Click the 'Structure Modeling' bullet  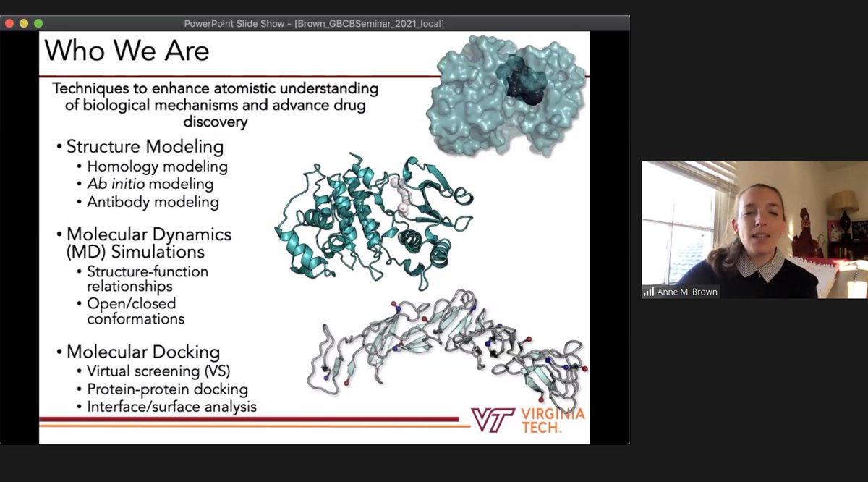145,146
